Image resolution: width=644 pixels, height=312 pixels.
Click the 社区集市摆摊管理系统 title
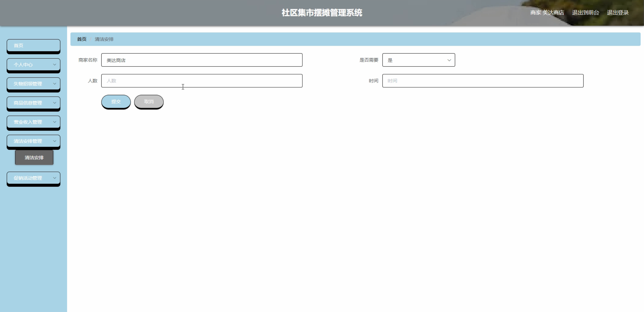(322, 13)
